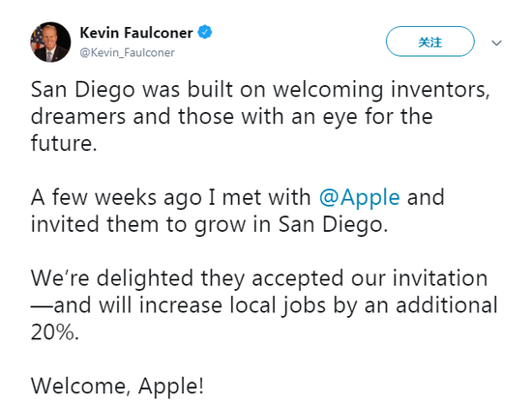The image size is (532, 402).
Task: Click the 'Welcome, Apple!' closing line
Action: pyautogui.click(x=117, y=386)
